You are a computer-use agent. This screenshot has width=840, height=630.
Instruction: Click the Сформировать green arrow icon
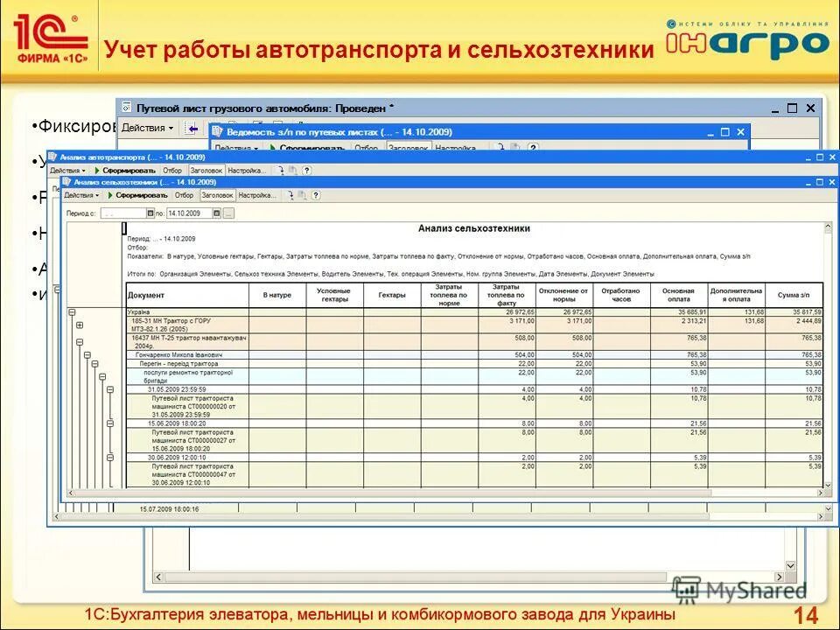109,194
